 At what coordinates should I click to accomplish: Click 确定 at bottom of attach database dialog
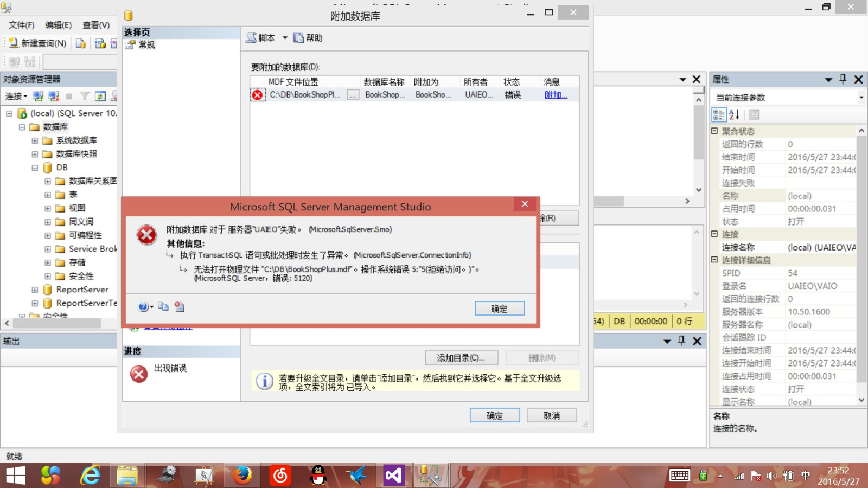point(495,415)
